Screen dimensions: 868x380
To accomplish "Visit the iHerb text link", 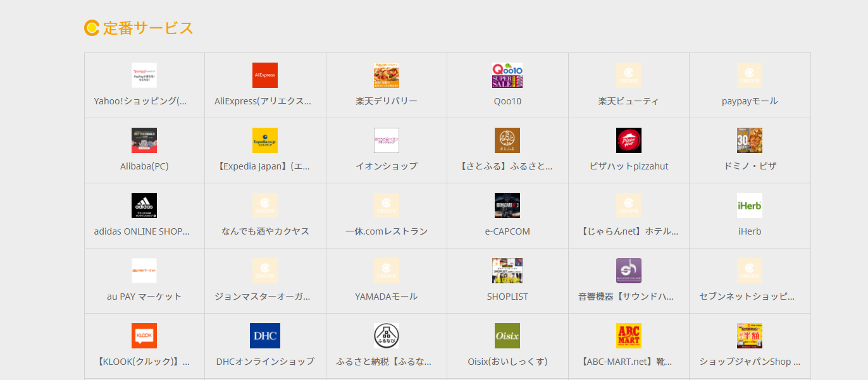I will tap(750, 231).
